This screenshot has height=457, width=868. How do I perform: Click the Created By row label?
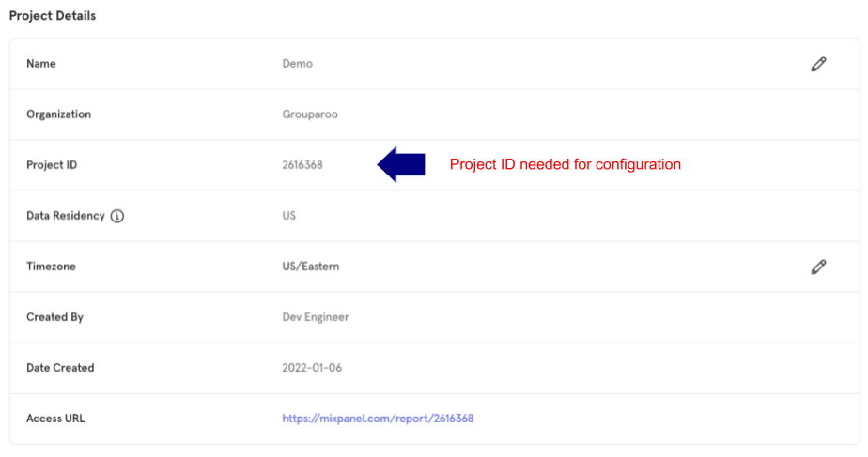tap(54, 317)
